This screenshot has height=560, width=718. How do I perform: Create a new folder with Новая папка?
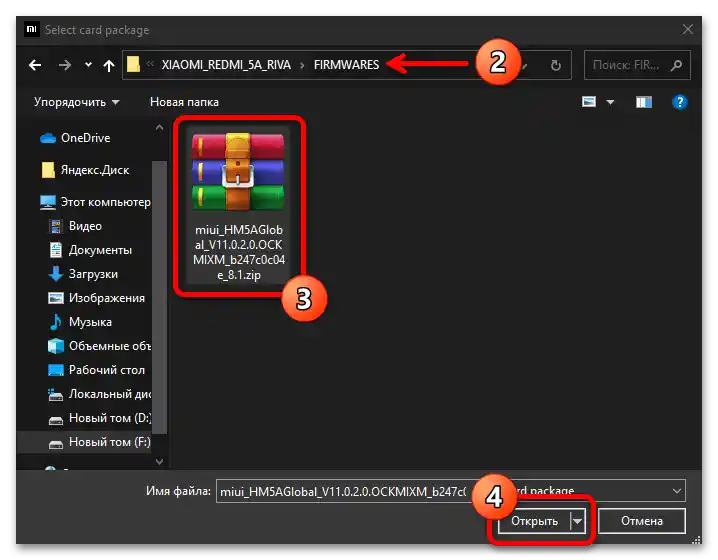tap(184, 102)
